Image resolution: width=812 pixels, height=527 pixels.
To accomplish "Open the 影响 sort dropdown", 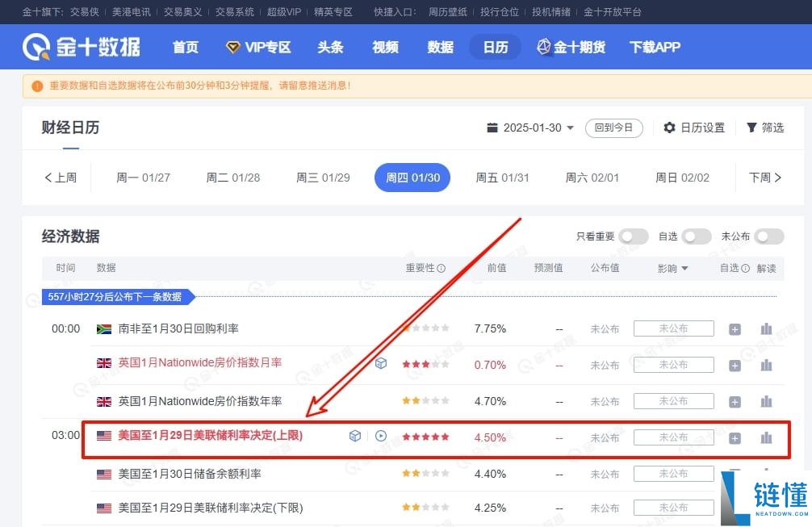I will coord(672,268).
